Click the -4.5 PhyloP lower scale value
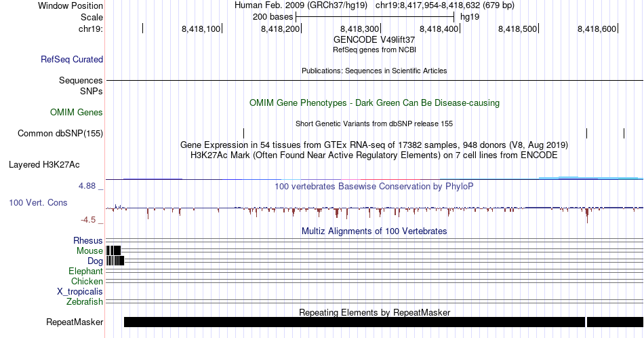644x338 pixels. point(88,220)
